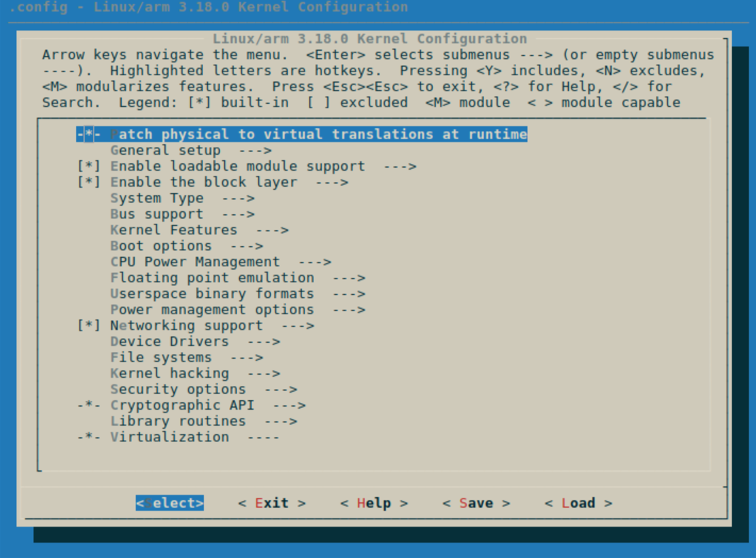Select 'Patch physical to virtual translations at runtime'
The image size is (756, 558).
pos(302,134)
